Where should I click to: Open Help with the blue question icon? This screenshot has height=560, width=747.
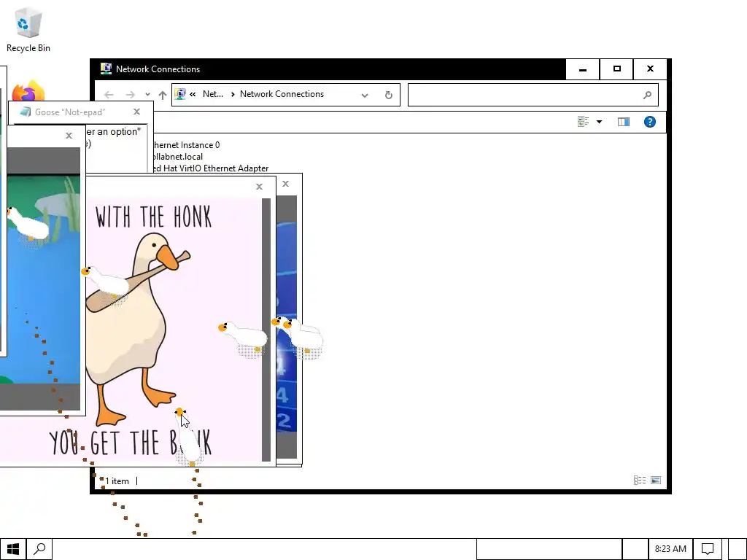coord(650,122)
